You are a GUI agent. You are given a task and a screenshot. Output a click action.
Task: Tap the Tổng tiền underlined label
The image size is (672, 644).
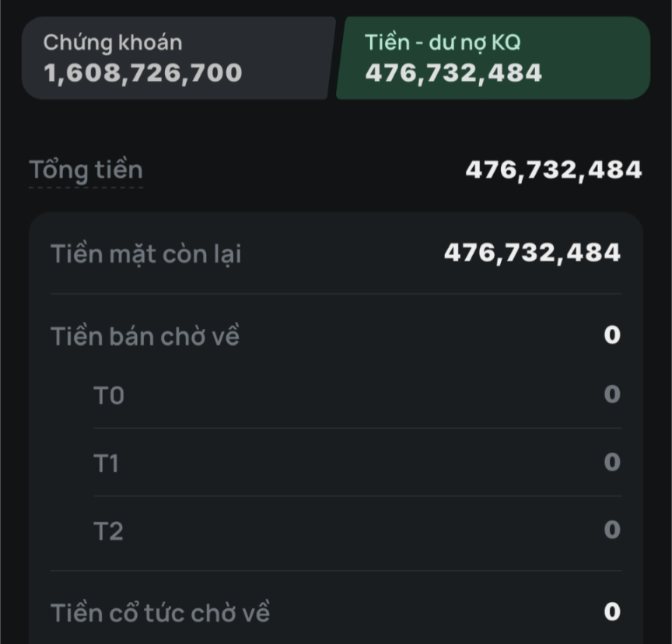[86, 170]
